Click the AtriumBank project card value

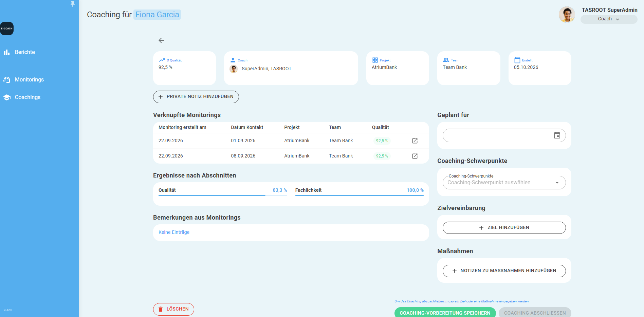pyautogui.click(x=384, y=68)
